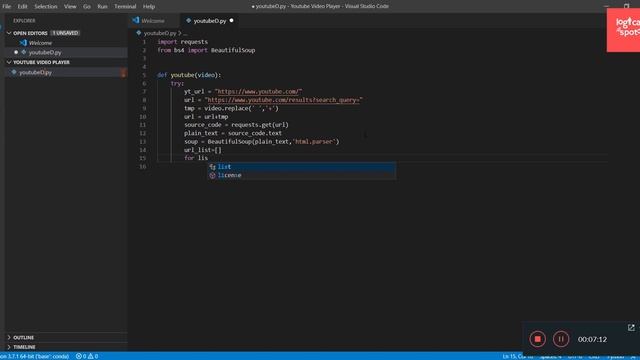Select youtubeD.py in Youtube Video Player folder
This screenshot has width=640, height=360.
[36, 72]
